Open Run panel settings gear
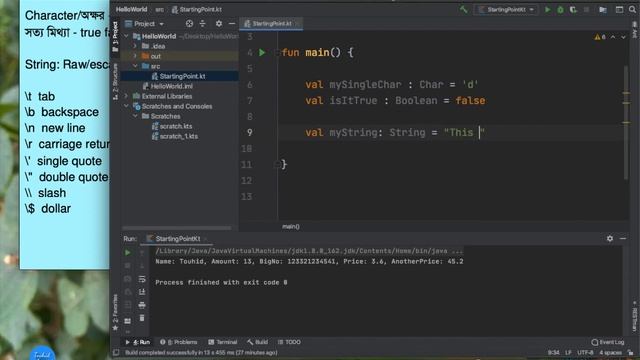Screen dimensions: 640x360 coord(610,238)
